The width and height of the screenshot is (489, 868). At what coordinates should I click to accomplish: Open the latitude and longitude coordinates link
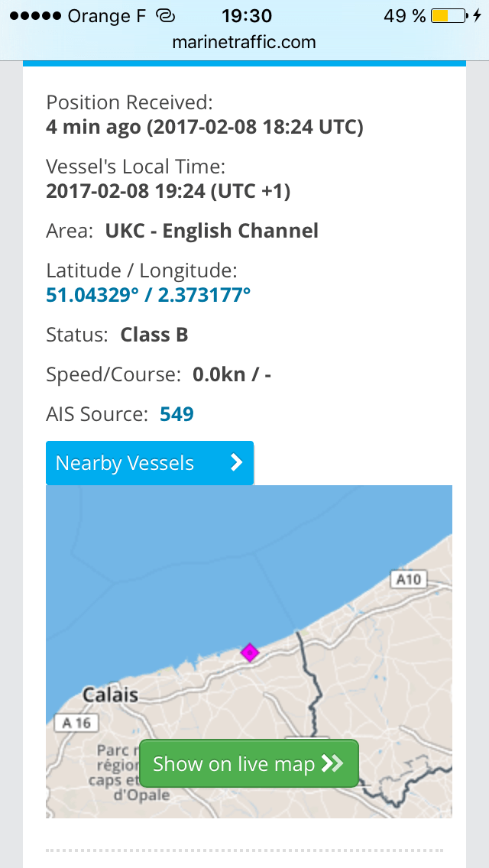[x=148, y=295]
